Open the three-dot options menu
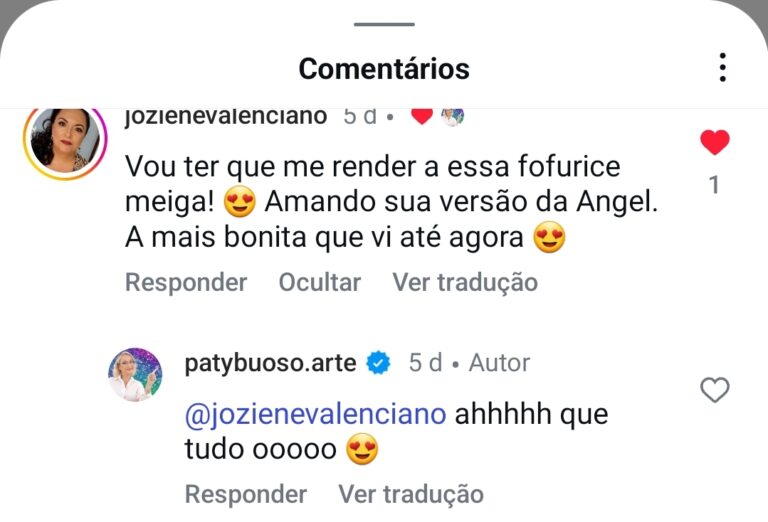The image size is (768, 522). pos(722,68)
